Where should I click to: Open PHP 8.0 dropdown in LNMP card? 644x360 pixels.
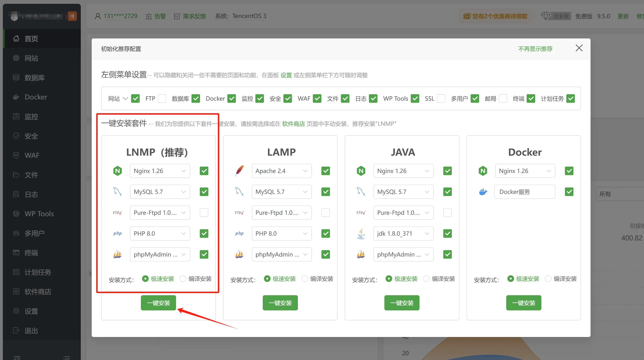[x=160, y=233]
